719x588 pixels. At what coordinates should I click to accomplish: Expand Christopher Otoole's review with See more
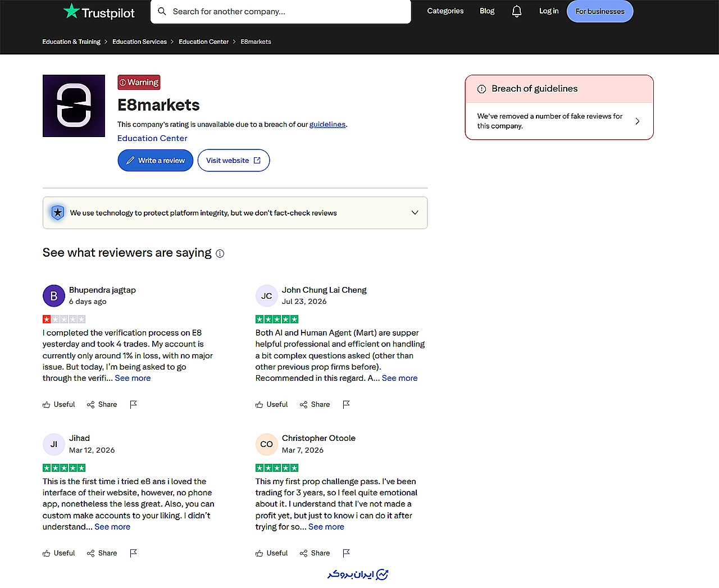326,527
